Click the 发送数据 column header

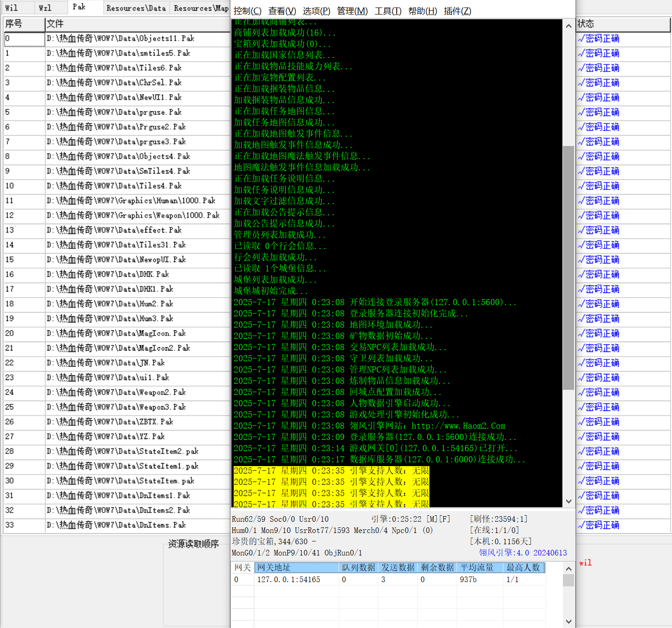pos(398,568)
